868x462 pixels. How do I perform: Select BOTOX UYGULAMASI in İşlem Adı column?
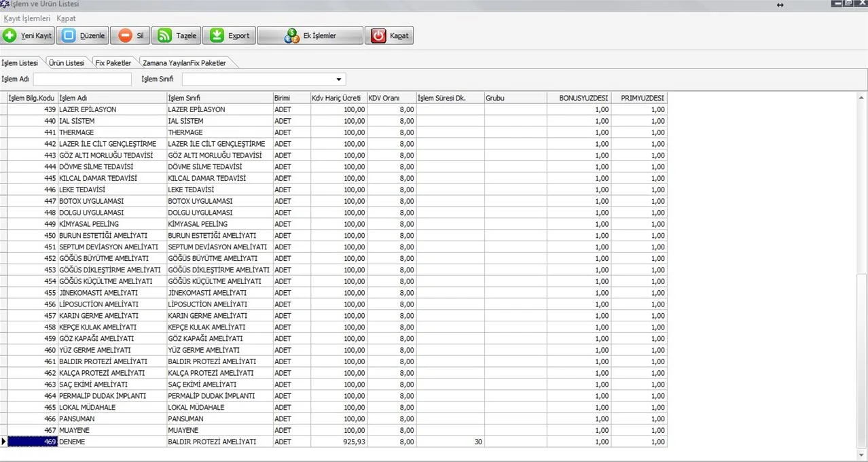[x=91, y=201]
